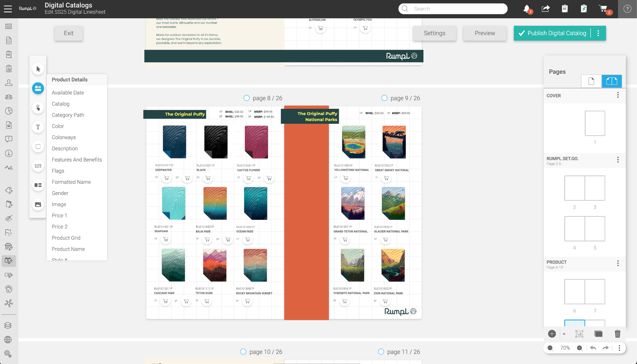Open the help question mark icon
The width and height of the screenshot is (637, 364).
(x=627, y=9)
